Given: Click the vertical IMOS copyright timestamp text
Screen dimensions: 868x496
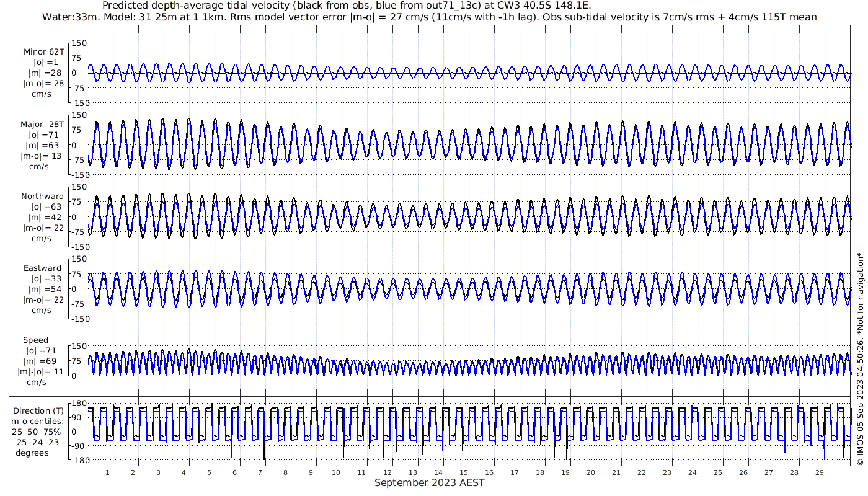Looking at the screenshot, I should 860,358.
